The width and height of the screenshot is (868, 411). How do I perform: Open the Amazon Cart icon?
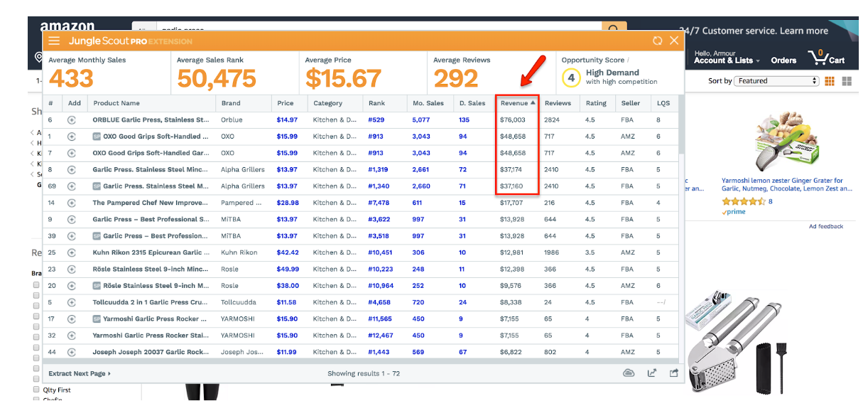826,58
